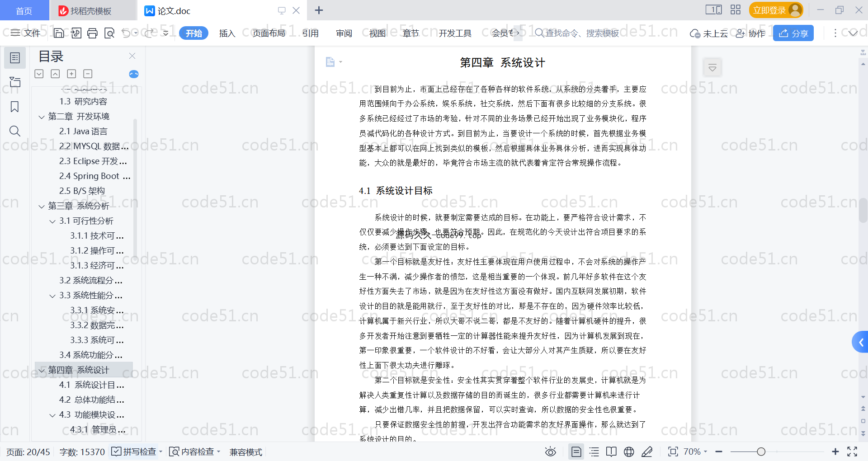This screenshot has width=868, height=461.
Task: Open the find magnifier icon in left sidebar
Action: 15,131
